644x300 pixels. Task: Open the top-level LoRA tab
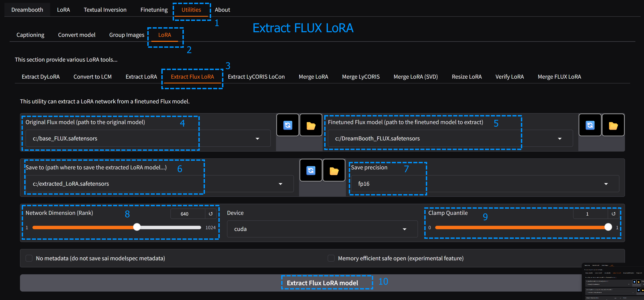pos(64,10)
